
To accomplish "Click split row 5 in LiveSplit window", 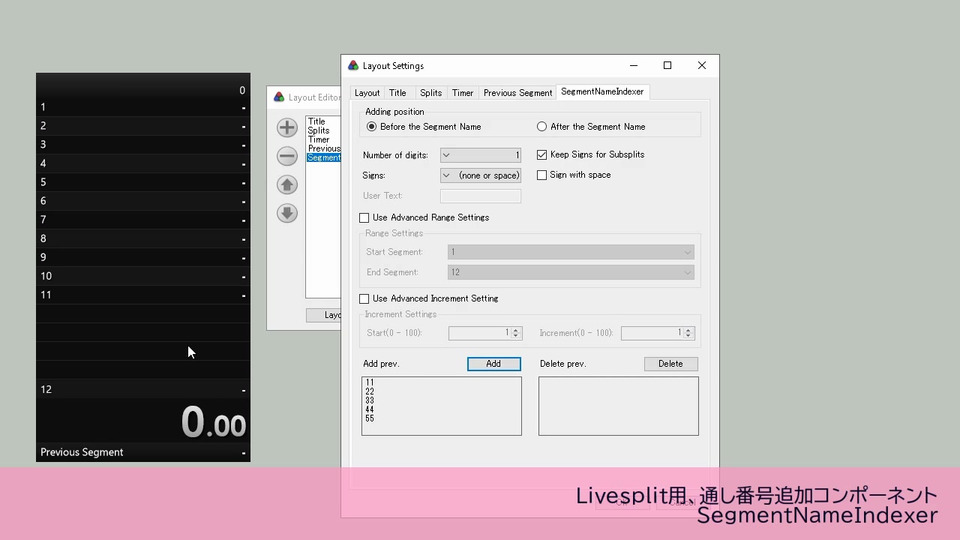I will click(x=143, y=182).
